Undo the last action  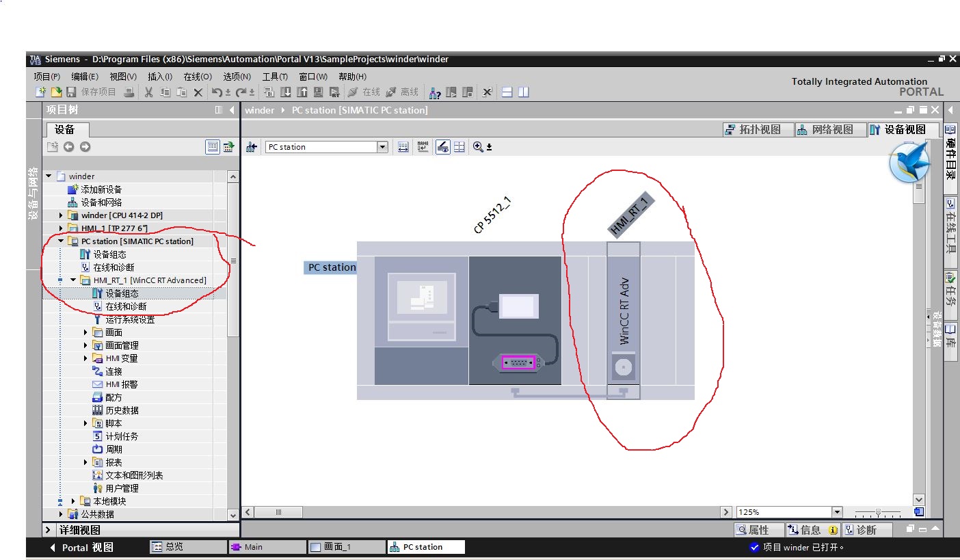click(217, 92)
